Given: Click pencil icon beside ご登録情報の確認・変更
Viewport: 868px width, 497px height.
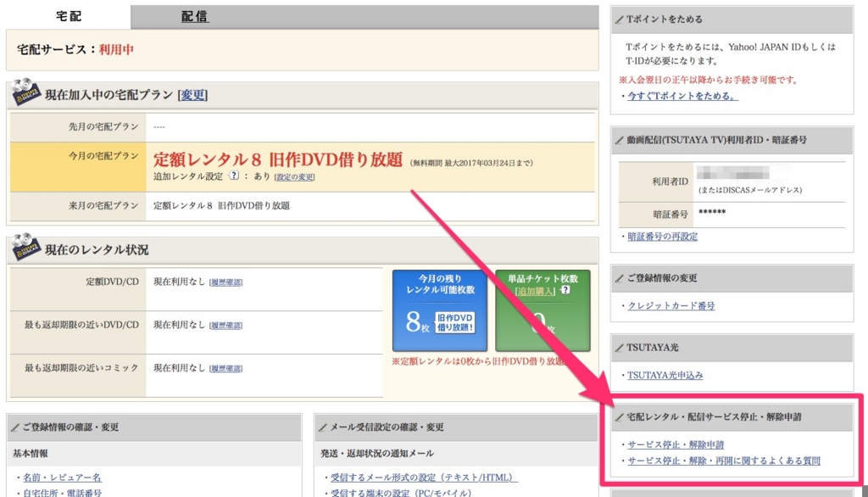Looking at the screenshot, I should click(x=15, y=427).
